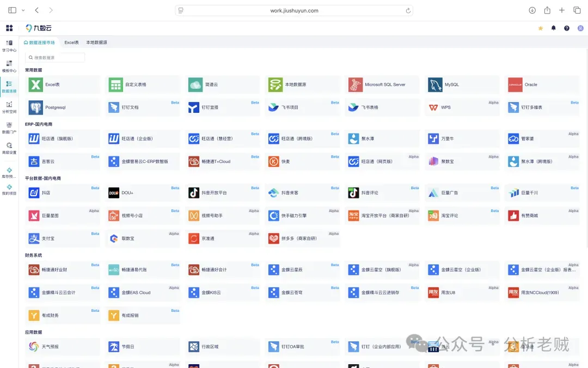Viewport: 588px width, 368px height.
Task: Reload the page in address bar
Action: click(408, 10)
